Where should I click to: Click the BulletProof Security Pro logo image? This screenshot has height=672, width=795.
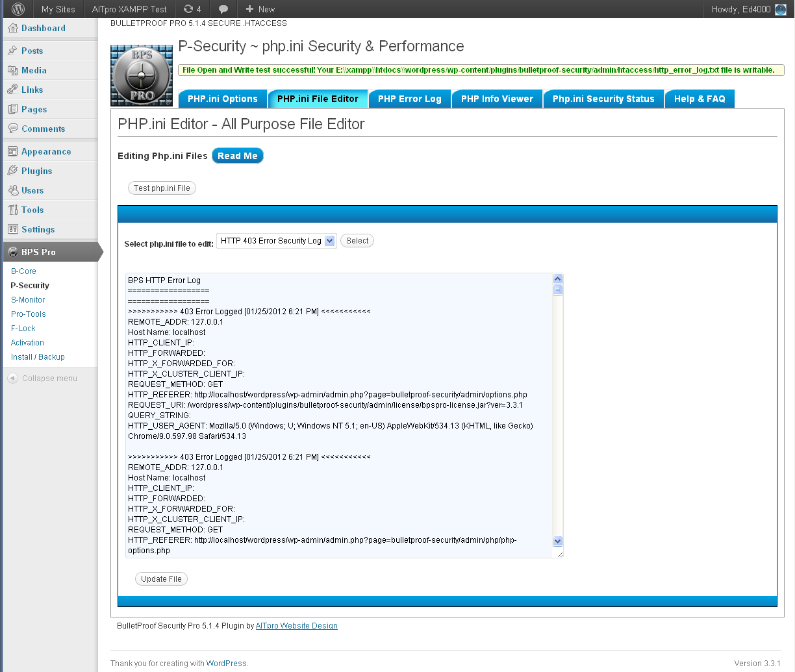pyautogui.click(x=142, y=75)
